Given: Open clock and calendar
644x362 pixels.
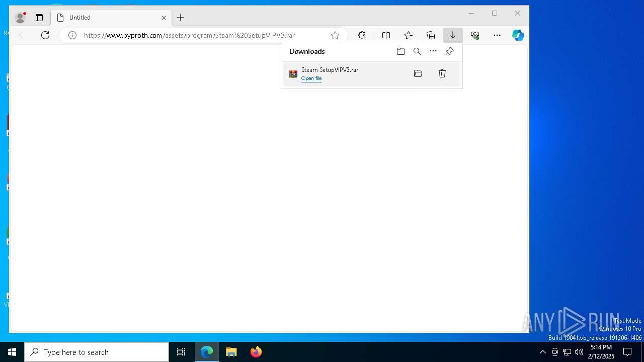Looking at the screenshot, I should pos(601,352).
